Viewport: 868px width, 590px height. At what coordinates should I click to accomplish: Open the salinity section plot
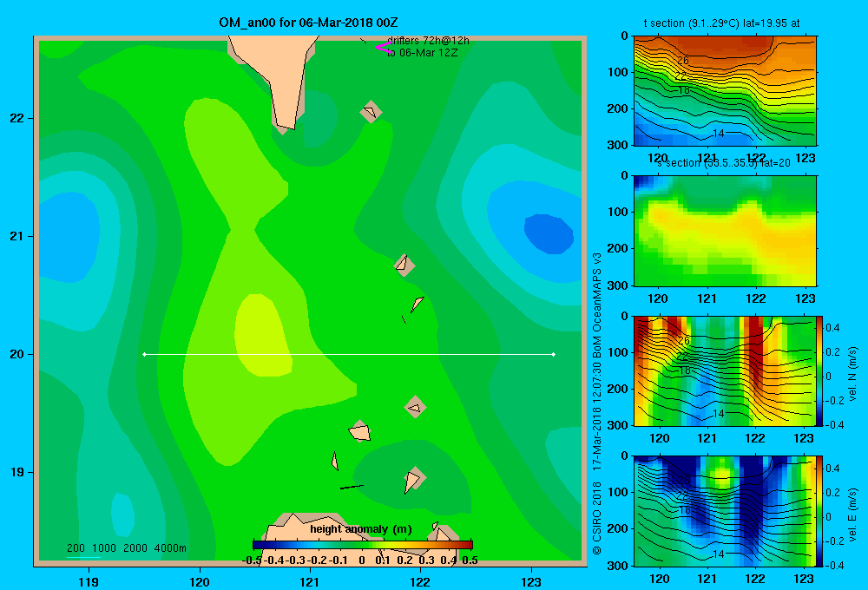[x=725, y=231]
